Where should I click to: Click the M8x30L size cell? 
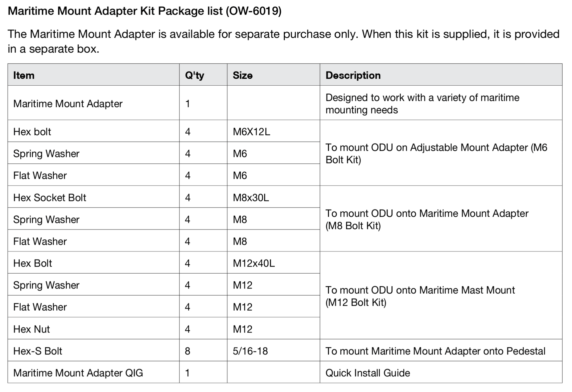click(x=274, y=197)
